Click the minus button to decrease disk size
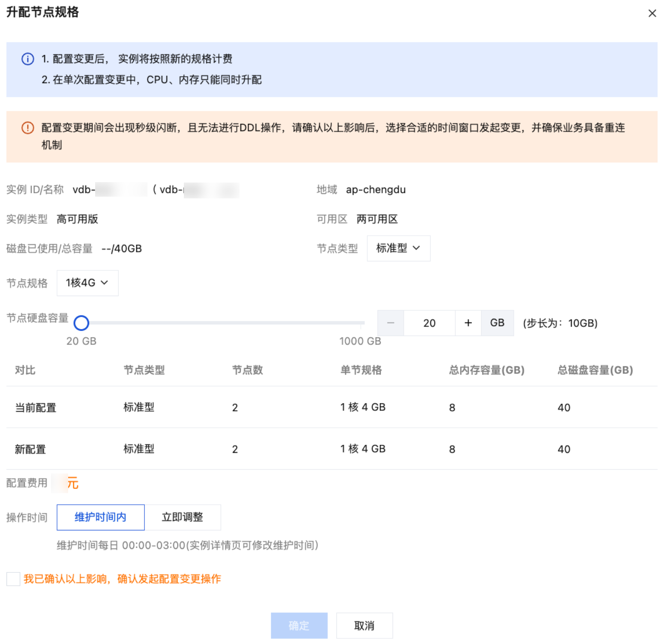This screenshot has height=644, width=663. coord(390,323)
